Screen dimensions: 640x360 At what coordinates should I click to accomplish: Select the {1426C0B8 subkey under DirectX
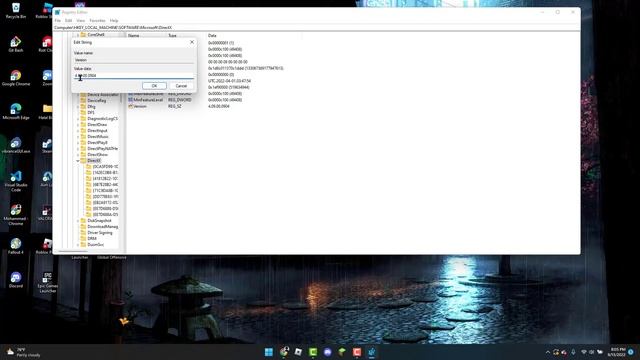coord(105,173)
